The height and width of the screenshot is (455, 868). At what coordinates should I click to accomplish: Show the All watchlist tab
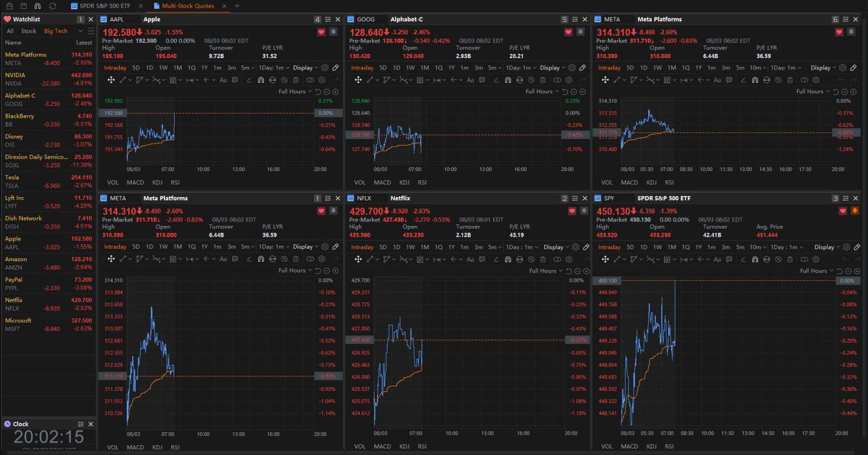[10, 31]
